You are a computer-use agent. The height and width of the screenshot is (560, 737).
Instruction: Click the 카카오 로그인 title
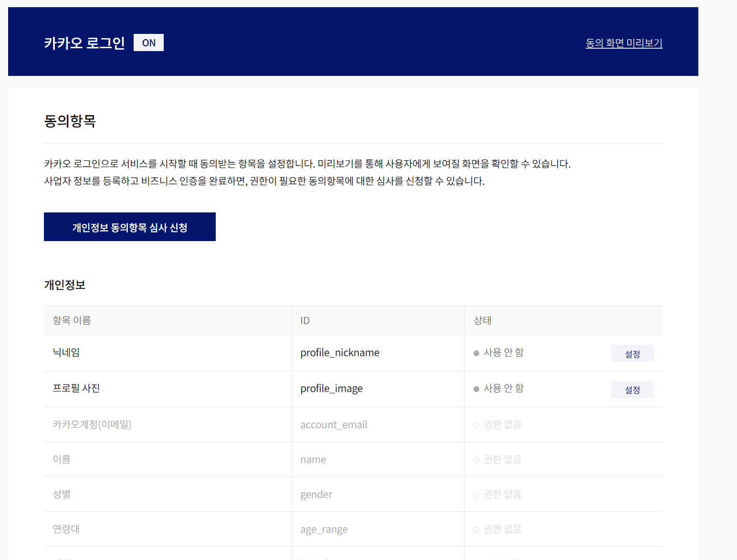click(x=84, y=43)
